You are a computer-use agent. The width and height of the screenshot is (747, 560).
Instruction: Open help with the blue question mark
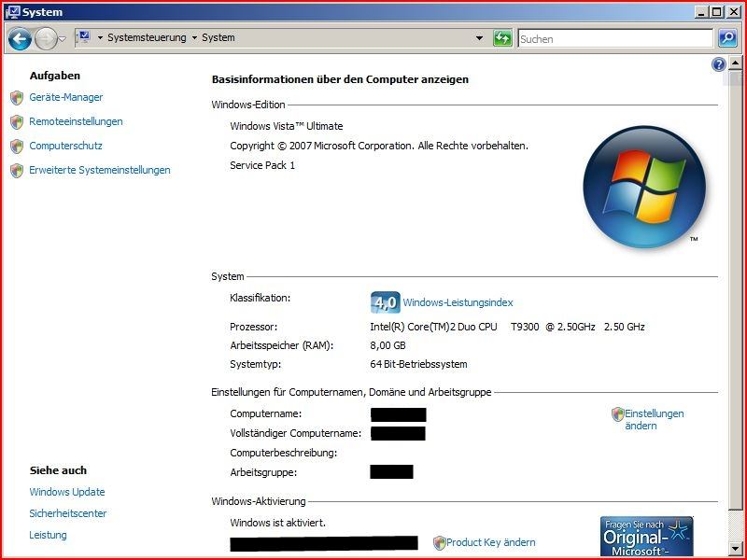point(718,64)
